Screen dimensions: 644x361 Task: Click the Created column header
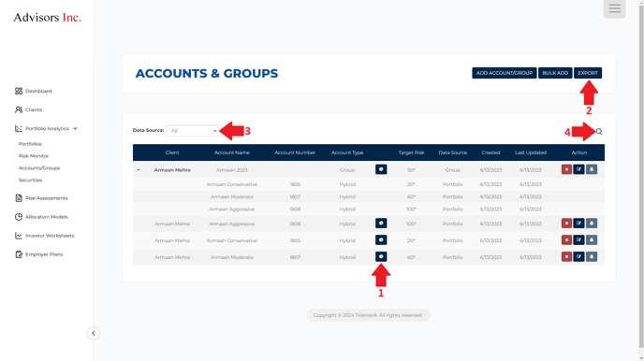coord(490,152)
